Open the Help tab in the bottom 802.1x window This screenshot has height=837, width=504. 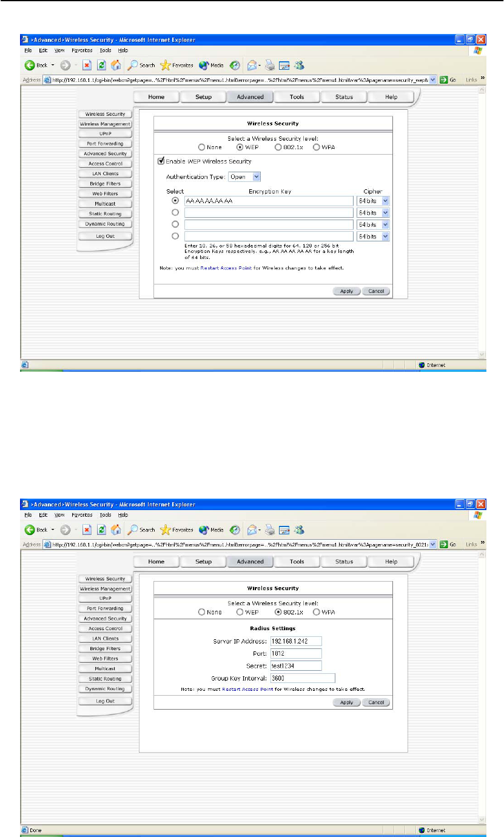click(391, 562)
